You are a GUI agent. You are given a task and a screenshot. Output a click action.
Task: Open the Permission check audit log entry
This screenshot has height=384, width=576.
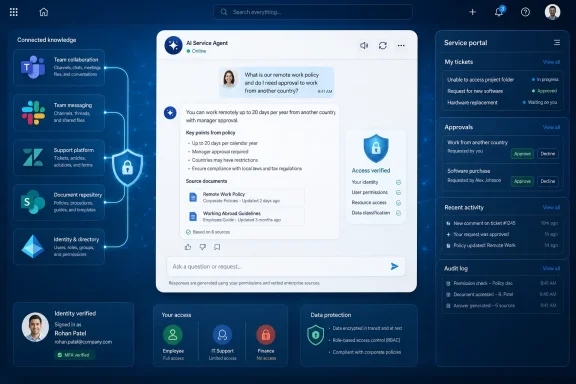coord(502,283)
